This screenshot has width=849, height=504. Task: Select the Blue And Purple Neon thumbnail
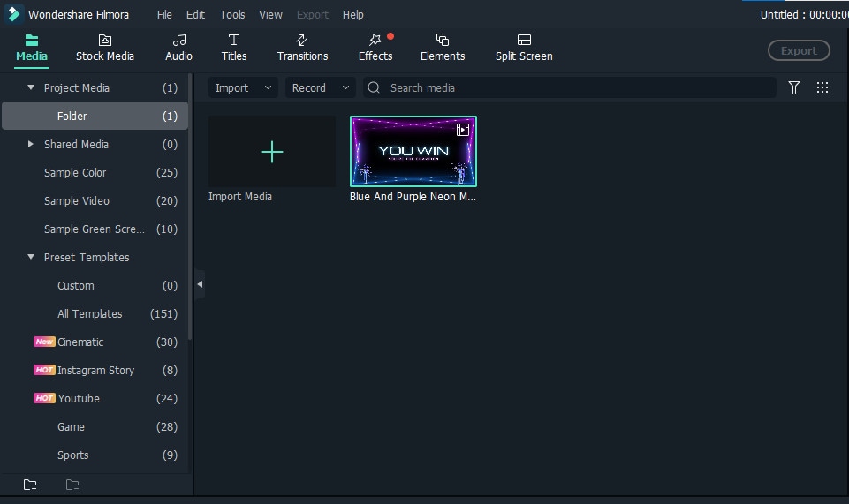pos(413,152)
